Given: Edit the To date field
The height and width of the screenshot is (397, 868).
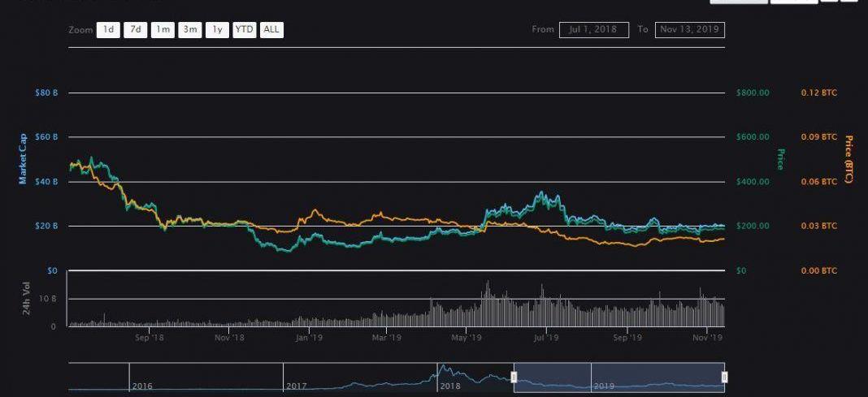Looking at the screenshot, I should click(x=689, y=29).
